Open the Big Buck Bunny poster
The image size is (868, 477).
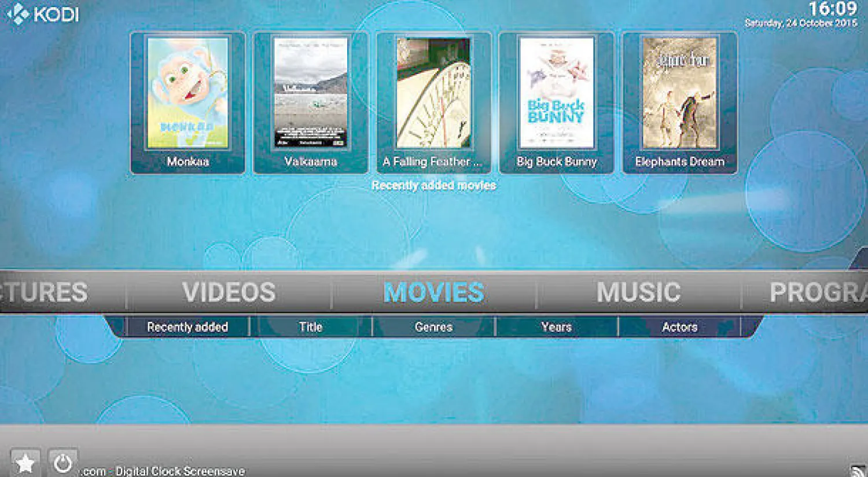tap(557, 94)
